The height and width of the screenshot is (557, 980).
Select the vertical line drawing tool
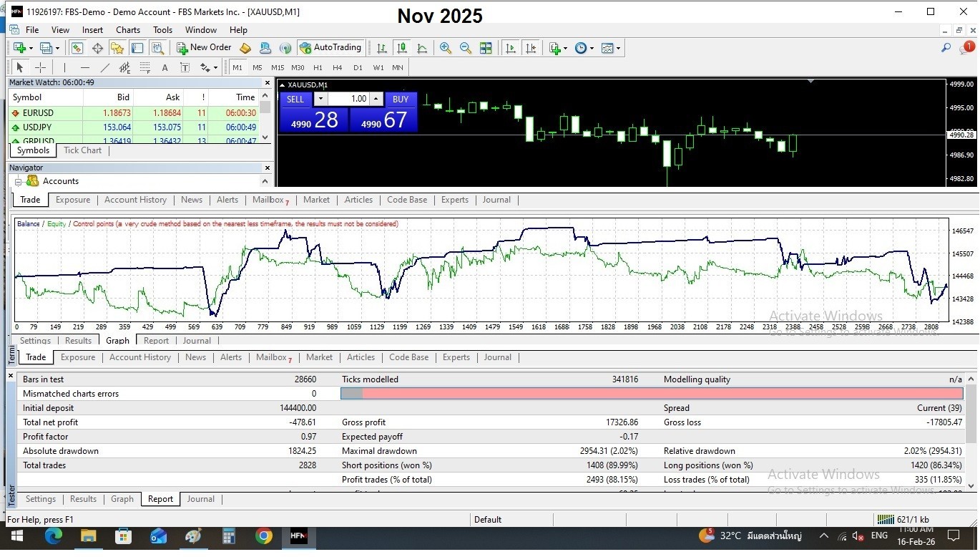[64, 67]
